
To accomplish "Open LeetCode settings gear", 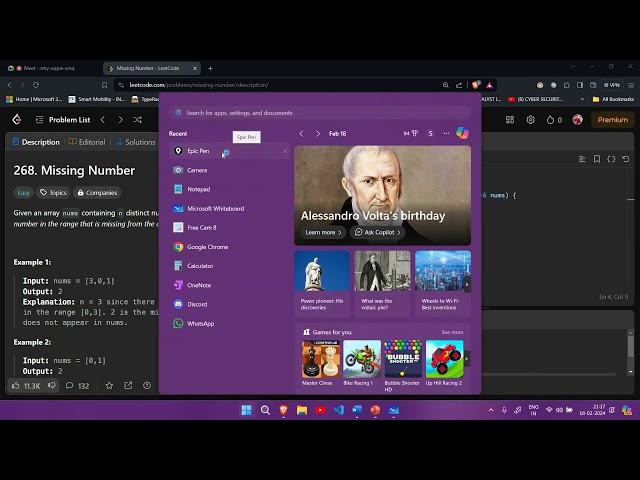I will (531, 120).
